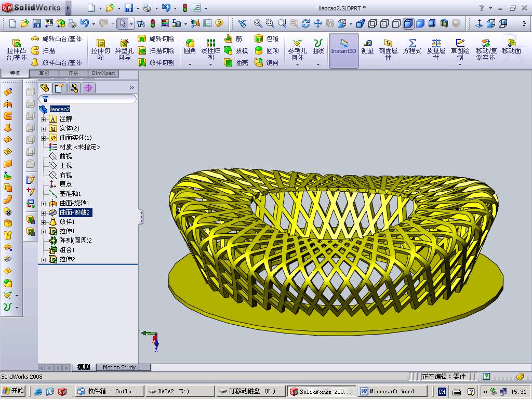Screen dimensions: 532x399
Task: Toggle Hidden Lines Removed display mode
Action: coord(396,23)
